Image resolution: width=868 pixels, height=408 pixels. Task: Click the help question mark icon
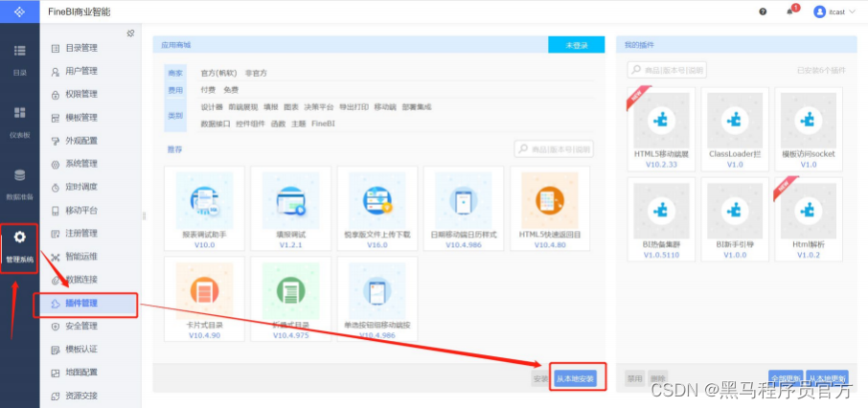pyautogui.click(x=763, y=11)
